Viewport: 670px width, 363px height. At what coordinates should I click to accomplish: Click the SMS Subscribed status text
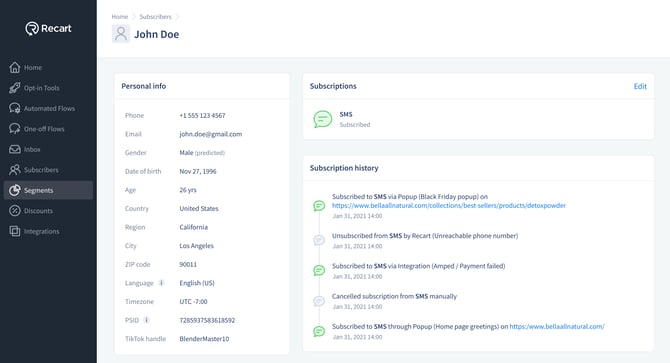point(355,125)
